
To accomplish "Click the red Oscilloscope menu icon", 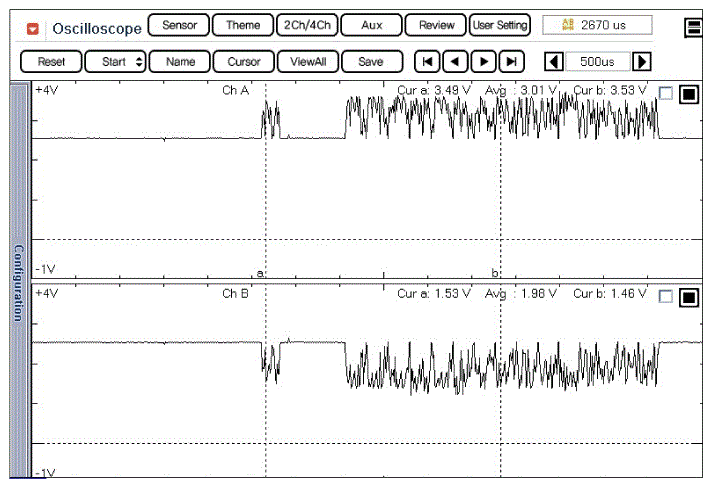I will (x=32, y=29).
